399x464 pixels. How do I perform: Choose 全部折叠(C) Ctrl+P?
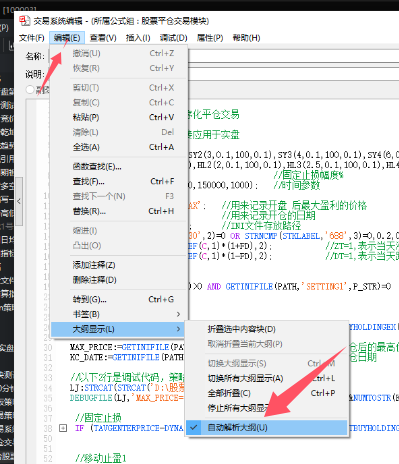266,393
